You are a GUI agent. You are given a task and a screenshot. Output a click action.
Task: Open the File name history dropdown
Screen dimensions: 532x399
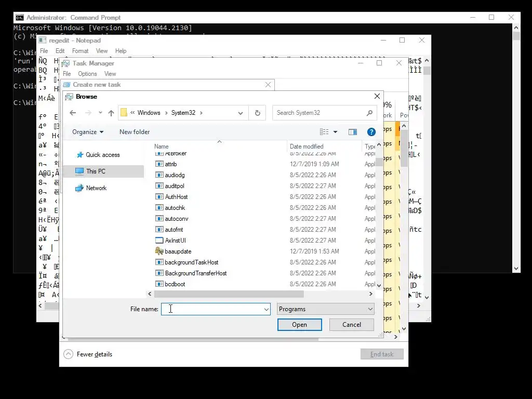click(x=267, y=309)
